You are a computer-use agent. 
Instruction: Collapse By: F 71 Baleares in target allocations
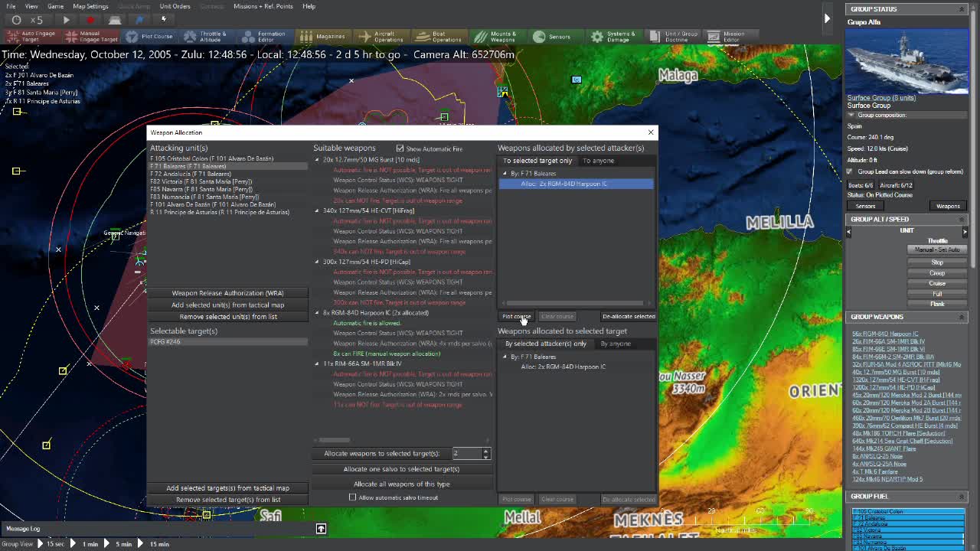tap(505, 357)
